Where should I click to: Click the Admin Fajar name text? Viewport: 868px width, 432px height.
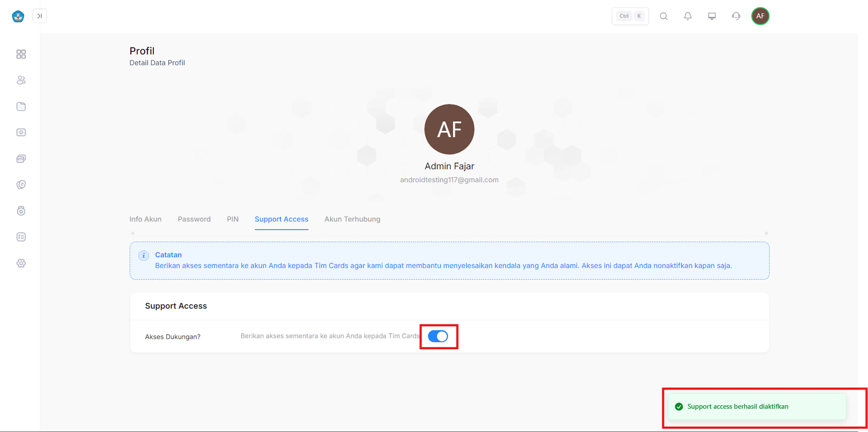449,166
